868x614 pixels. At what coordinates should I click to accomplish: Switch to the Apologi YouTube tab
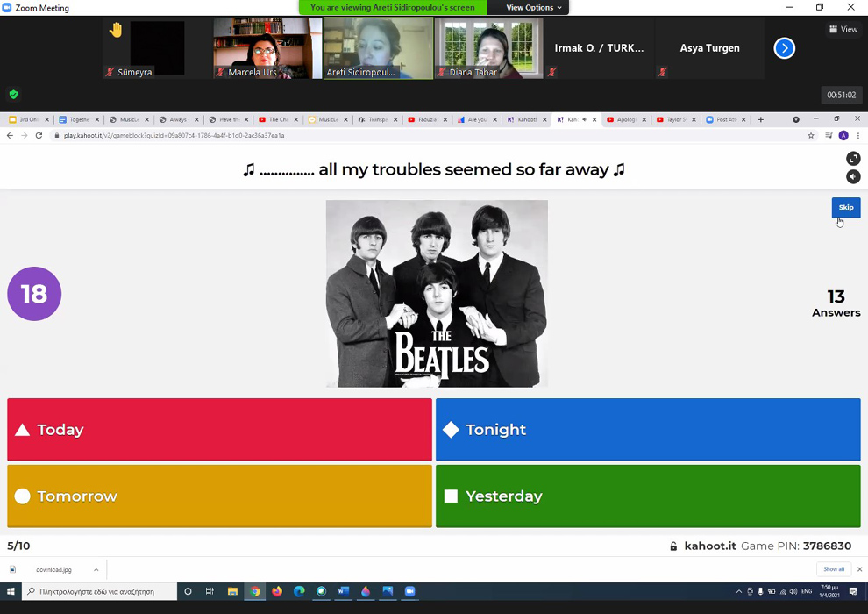pos(625,119)
